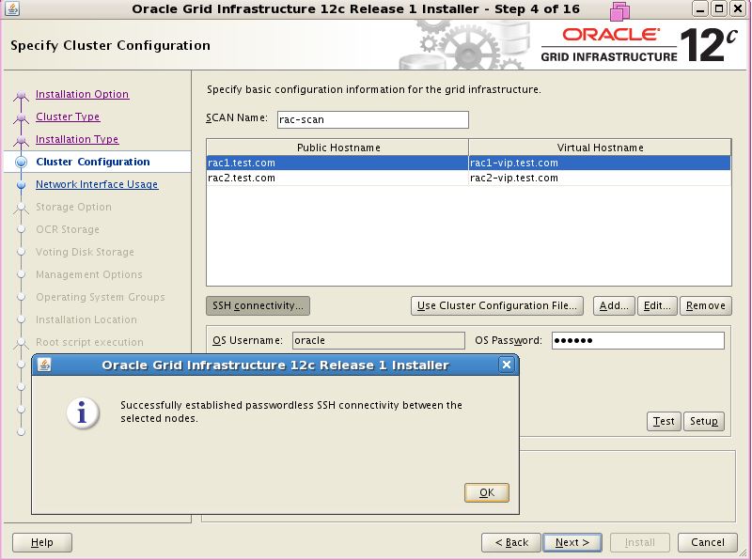Click the Cancel button
The image size is (752, 560).
click(x=708, y=542)
